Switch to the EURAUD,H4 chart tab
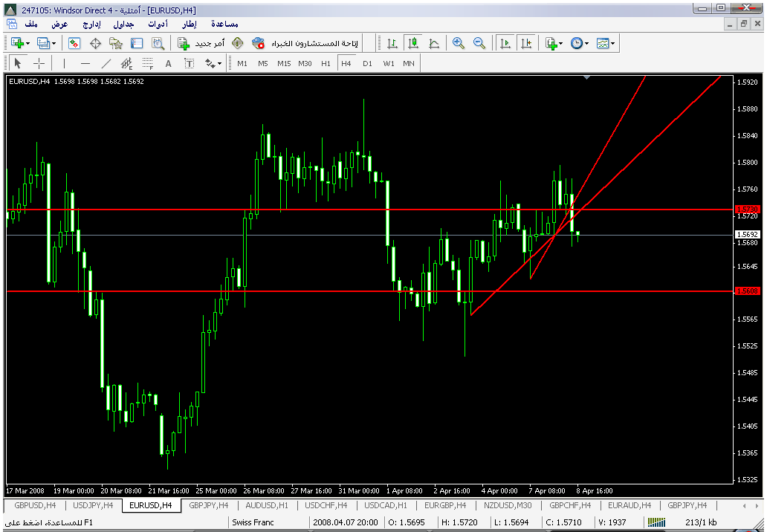 click(630, 505)
